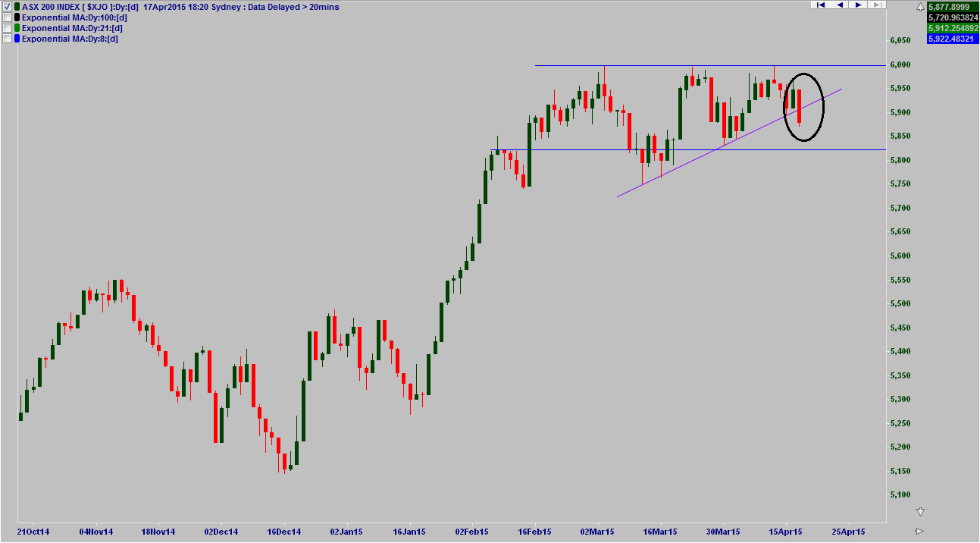The height and width of the screenshot is (543, 980).
Task: Click the 5,500 price axis label
Action: click(900, 304)
